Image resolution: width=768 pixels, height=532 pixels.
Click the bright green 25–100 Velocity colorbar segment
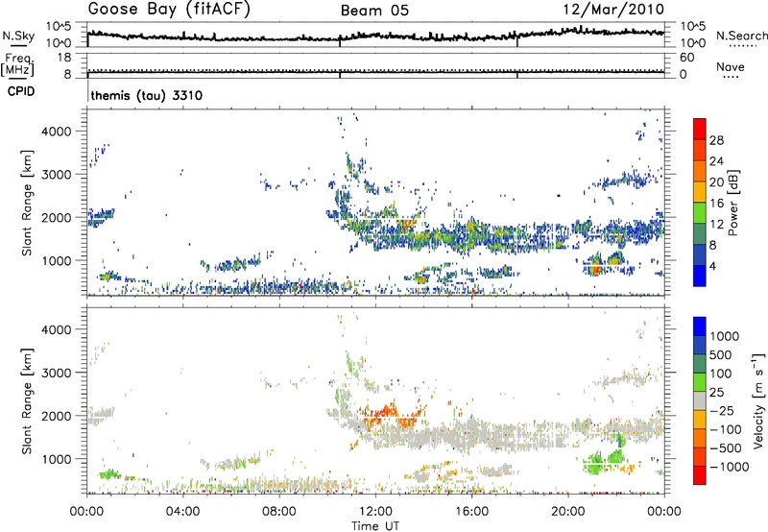coord(700,382)
